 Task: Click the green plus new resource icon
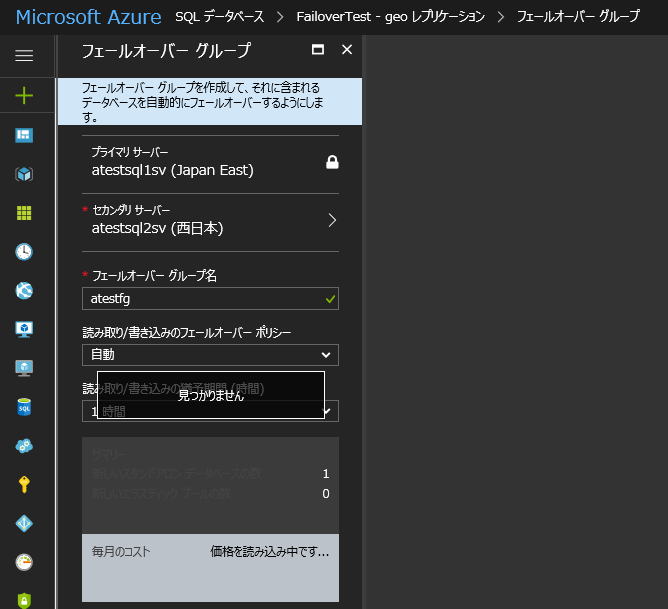click(x=24, y=96)
